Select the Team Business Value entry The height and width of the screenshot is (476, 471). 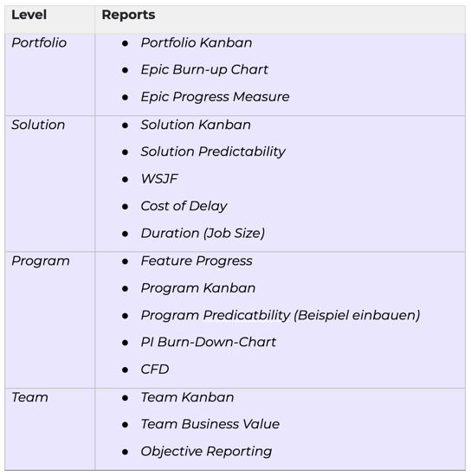point(210,424)
